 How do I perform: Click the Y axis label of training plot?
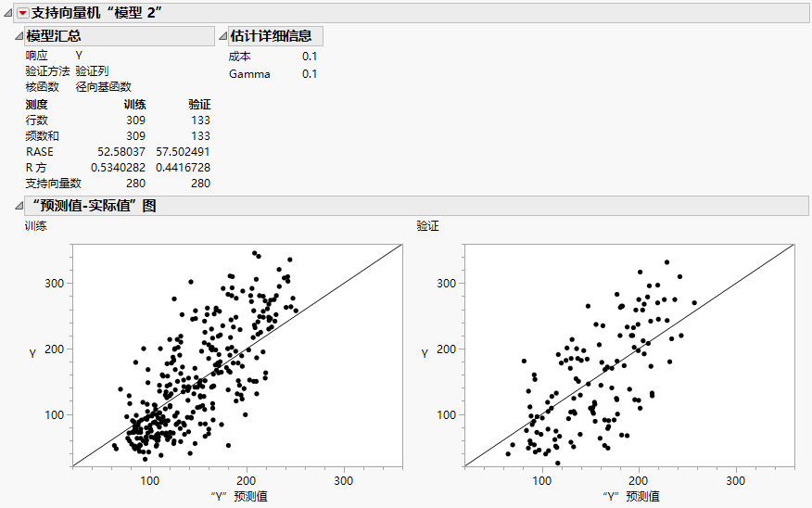point(32,354)
